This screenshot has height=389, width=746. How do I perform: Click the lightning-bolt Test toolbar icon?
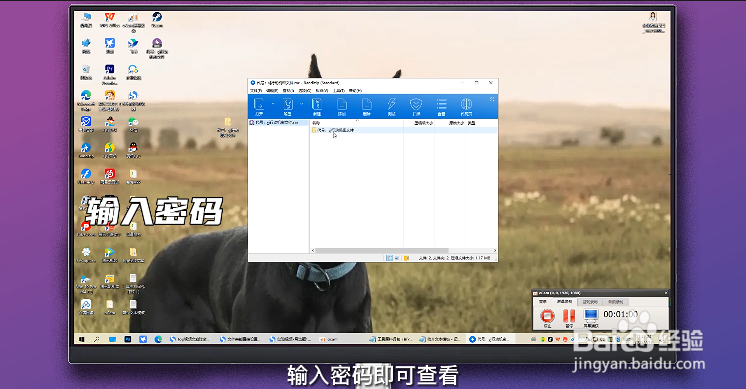pos(391,106)
